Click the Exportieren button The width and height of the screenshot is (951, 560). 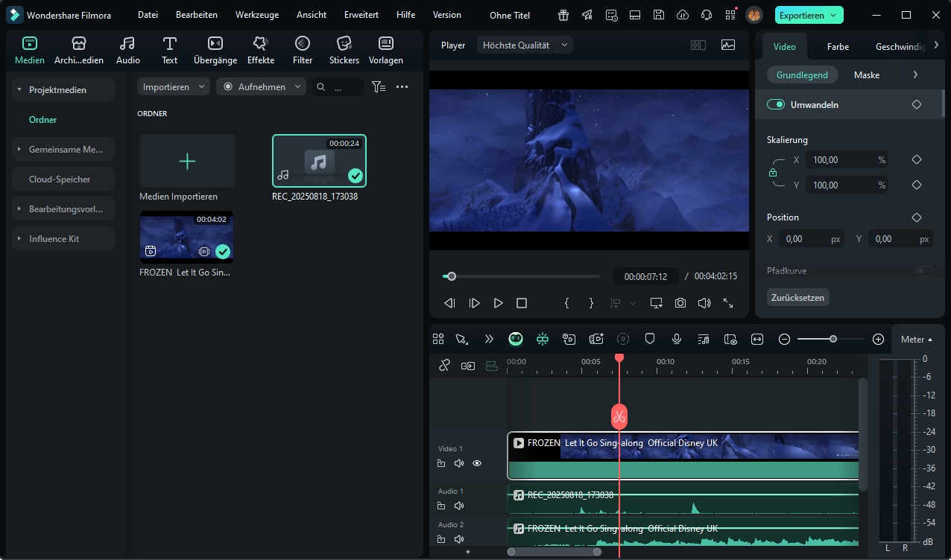809,15
